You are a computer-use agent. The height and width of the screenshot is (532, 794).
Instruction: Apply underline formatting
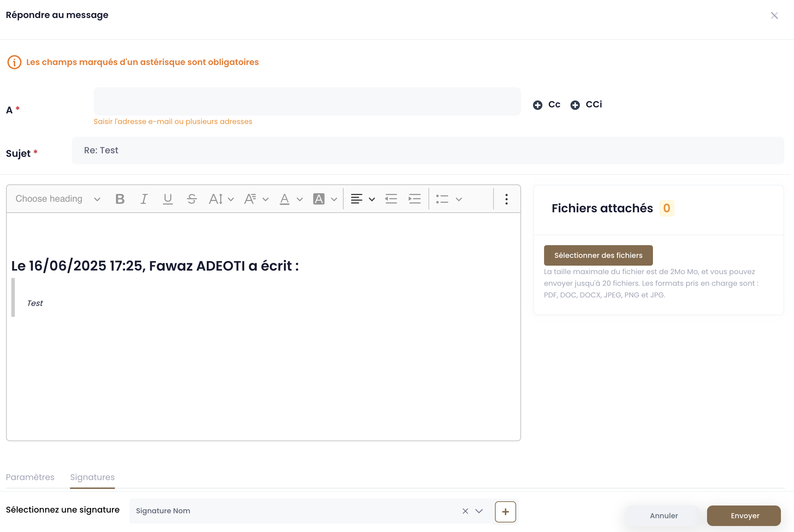coord(168,199)
